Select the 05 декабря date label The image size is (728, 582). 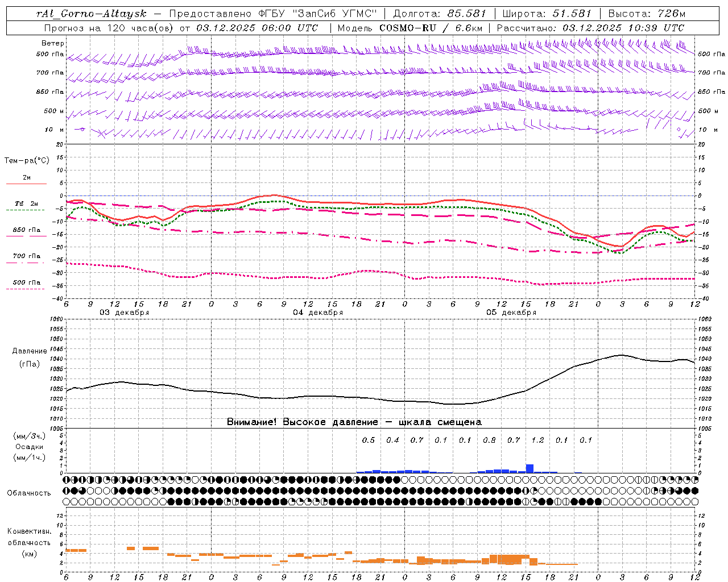(511, 313)
